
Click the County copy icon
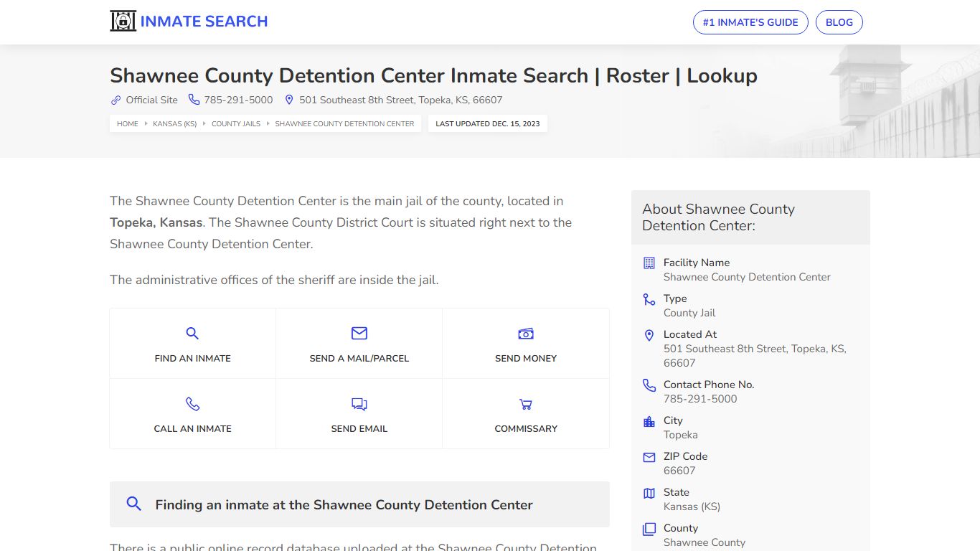(x=649, y=529)
